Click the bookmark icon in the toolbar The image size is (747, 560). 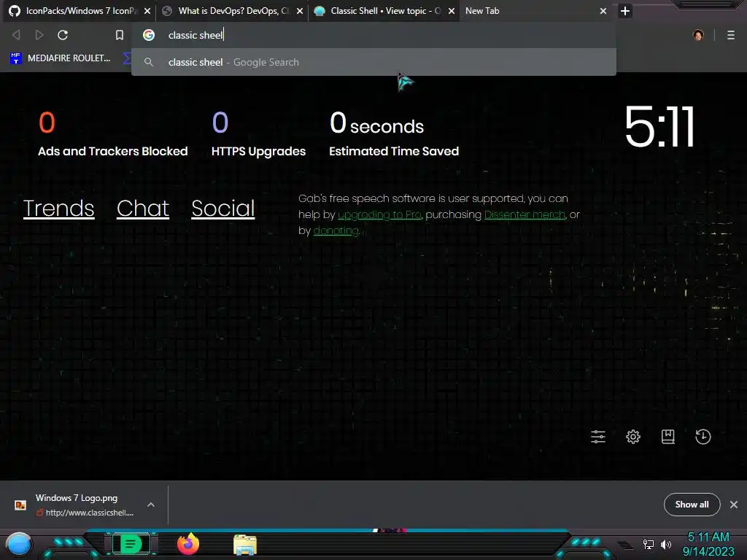pos(120,35)
